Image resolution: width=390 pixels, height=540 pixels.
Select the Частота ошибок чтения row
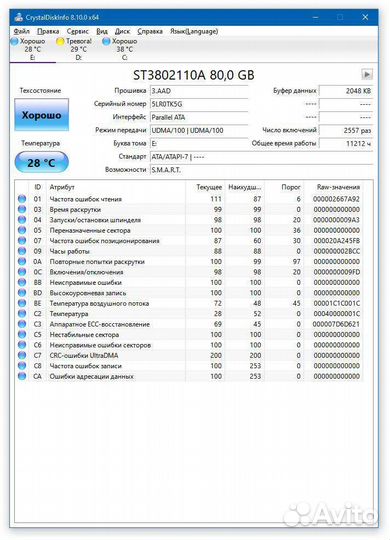click(189, 199)
